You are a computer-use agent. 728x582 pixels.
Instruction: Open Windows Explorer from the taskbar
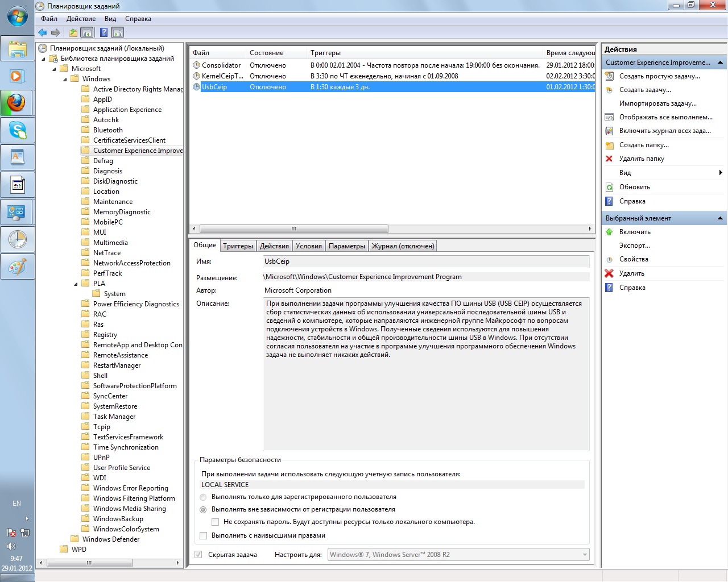[17, 48]
